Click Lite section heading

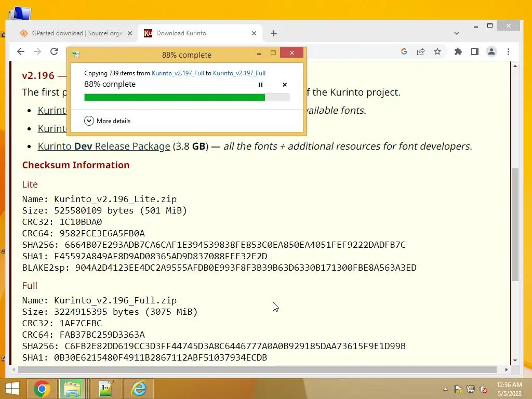click(x=30, y=184)
